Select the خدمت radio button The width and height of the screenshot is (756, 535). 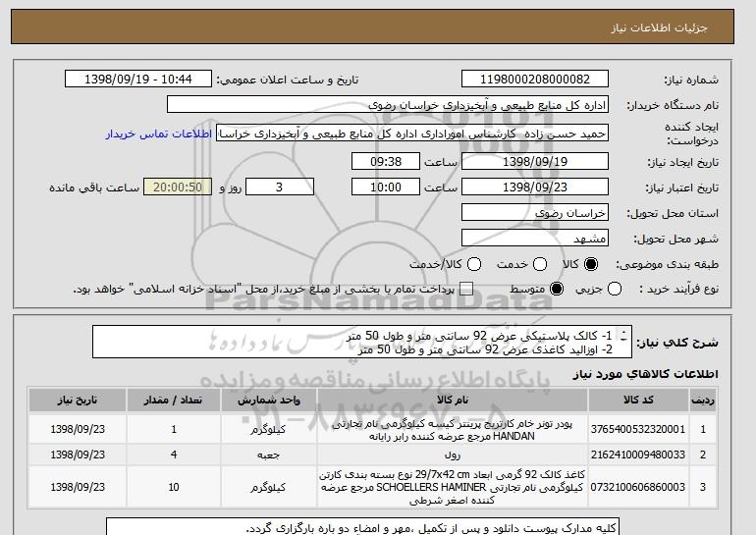click(540, 264)
